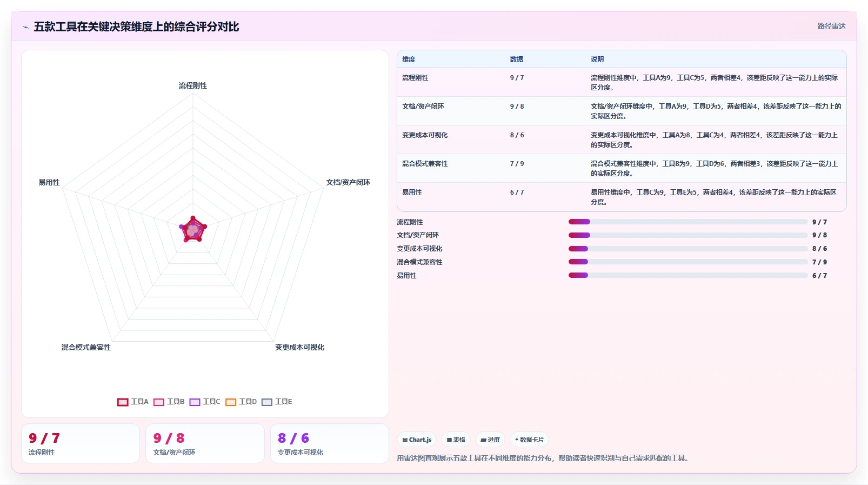Click the 文档/资产闭环 radar axis label
Screen dimensions: 868x485
point(348,182)
